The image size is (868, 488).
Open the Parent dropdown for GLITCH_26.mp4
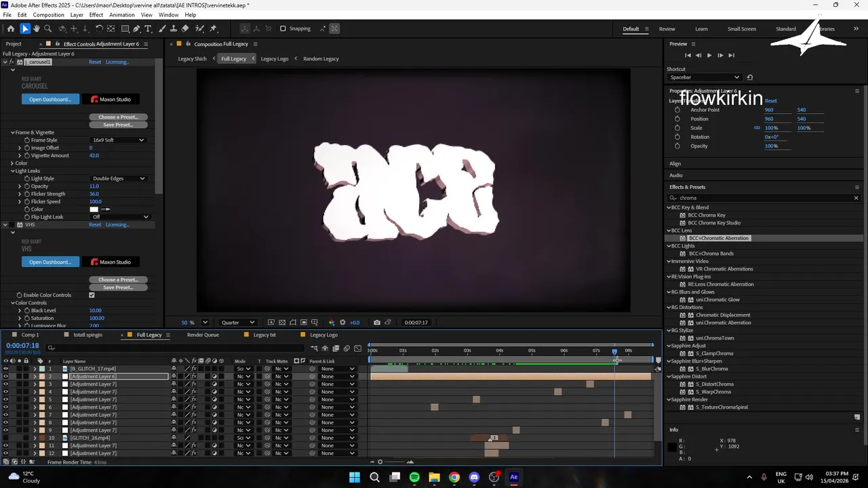click(x=337, y=438)
